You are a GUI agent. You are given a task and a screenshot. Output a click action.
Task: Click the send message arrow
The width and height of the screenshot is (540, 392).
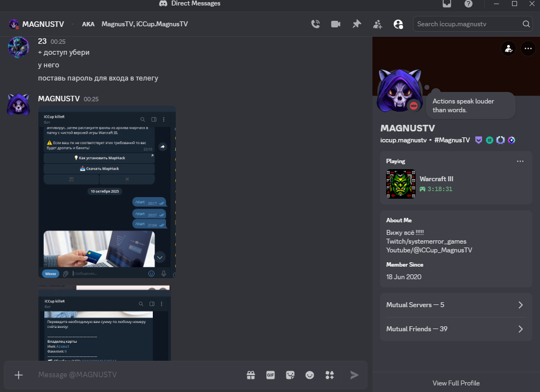(354, 375)
